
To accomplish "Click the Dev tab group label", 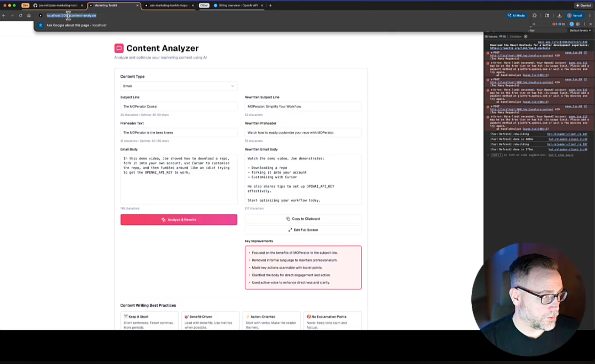I will click(25, 5).
